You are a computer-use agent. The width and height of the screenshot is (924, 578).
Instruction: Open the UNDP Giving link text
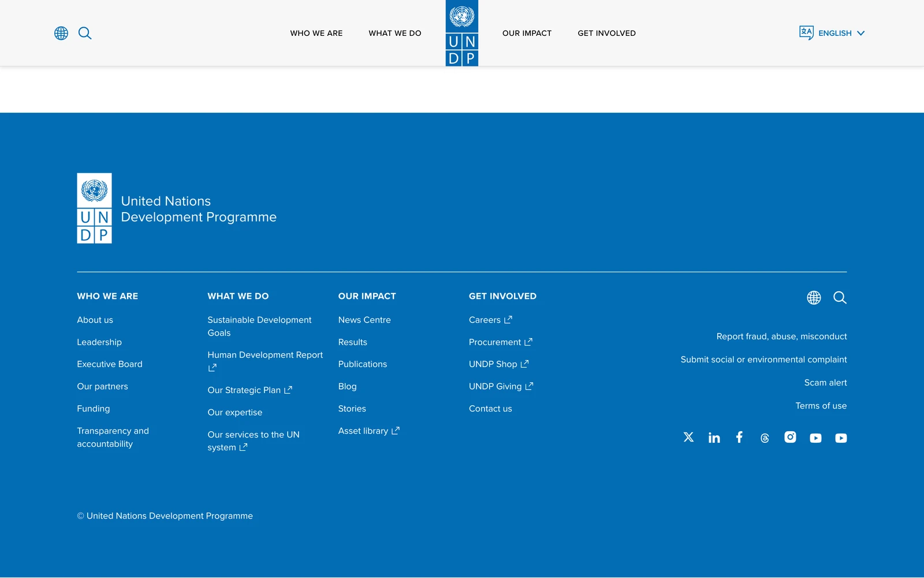point(495,386)
